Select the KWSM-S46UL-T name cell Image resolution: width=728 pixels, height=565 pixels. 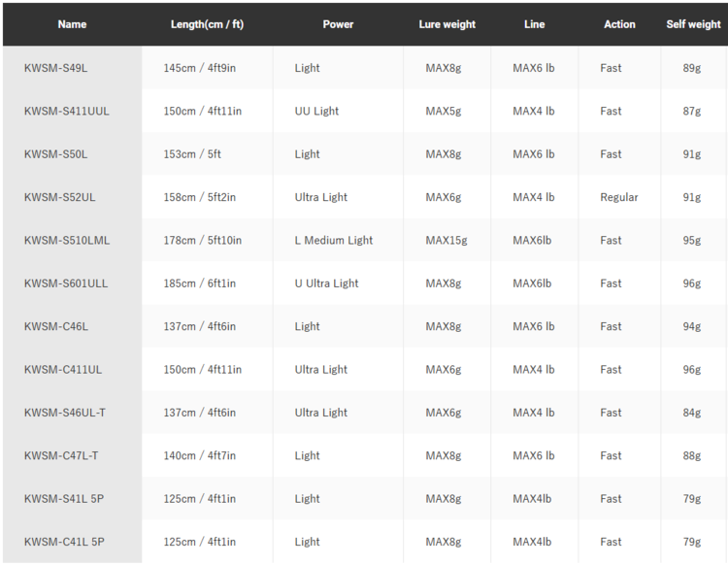tap(65, 413)
